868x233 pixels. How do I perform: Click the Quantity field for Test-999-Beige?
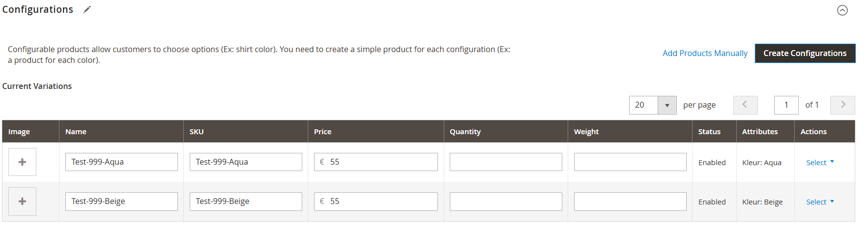click(506, 201)
